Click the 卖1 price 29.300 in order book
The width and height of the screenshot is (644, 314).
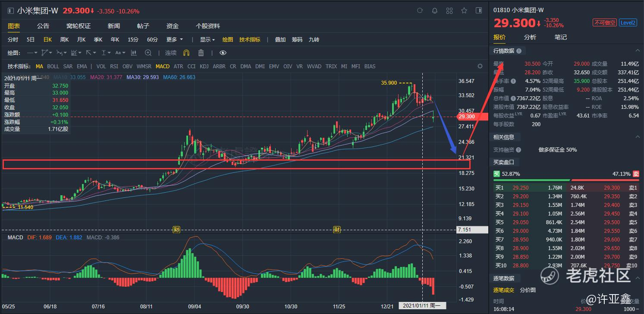tap(612, 188)
